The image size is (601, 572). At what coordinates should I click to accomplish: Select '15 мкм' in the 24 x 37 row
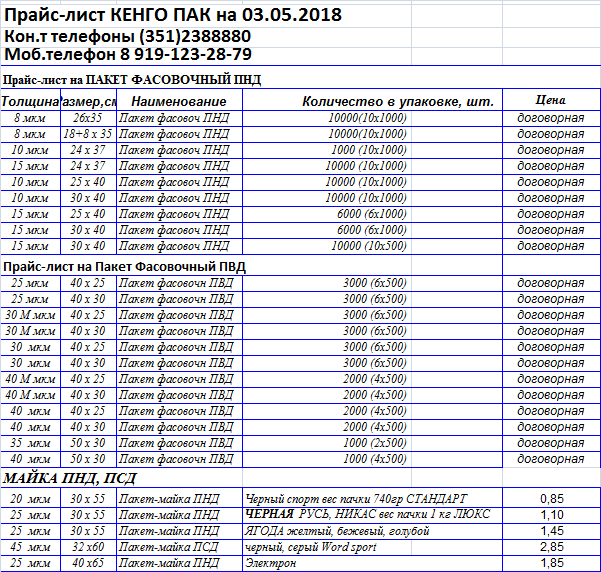(30, 166)
